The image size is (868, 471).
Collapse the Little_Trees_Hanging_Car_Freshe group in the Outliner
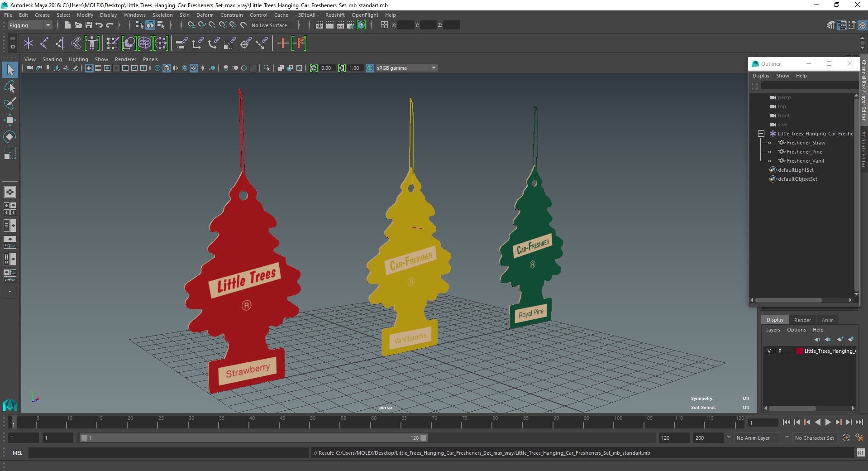[761, 134]
